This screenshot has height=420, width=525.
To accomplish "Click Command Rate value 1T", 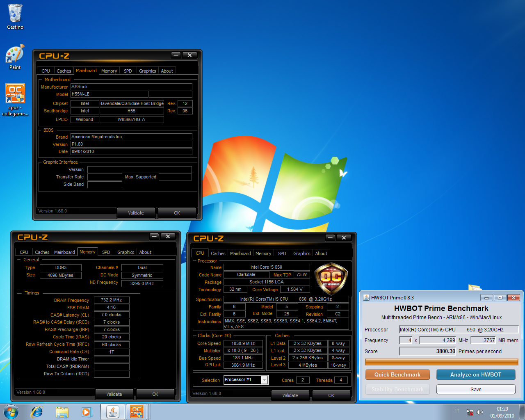I will [112, 352].
